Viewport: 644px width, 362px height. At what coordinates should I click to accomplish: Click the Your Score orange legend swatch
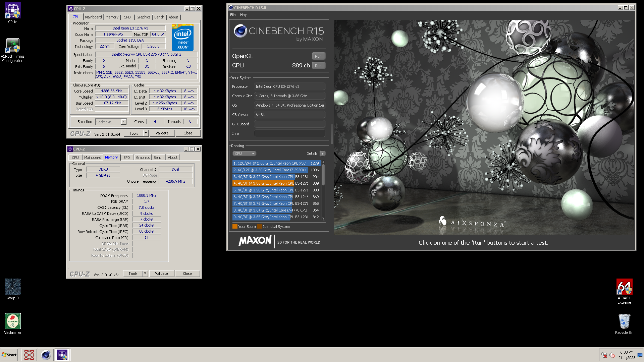coord(235,227)
